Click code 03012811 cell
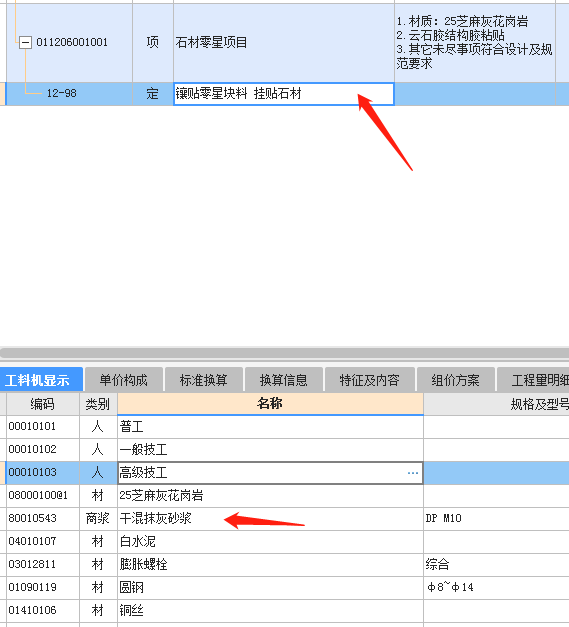Image resolution: width=569 pixels, height=627 pixels. pyautogui.click(x=42, y=565)
